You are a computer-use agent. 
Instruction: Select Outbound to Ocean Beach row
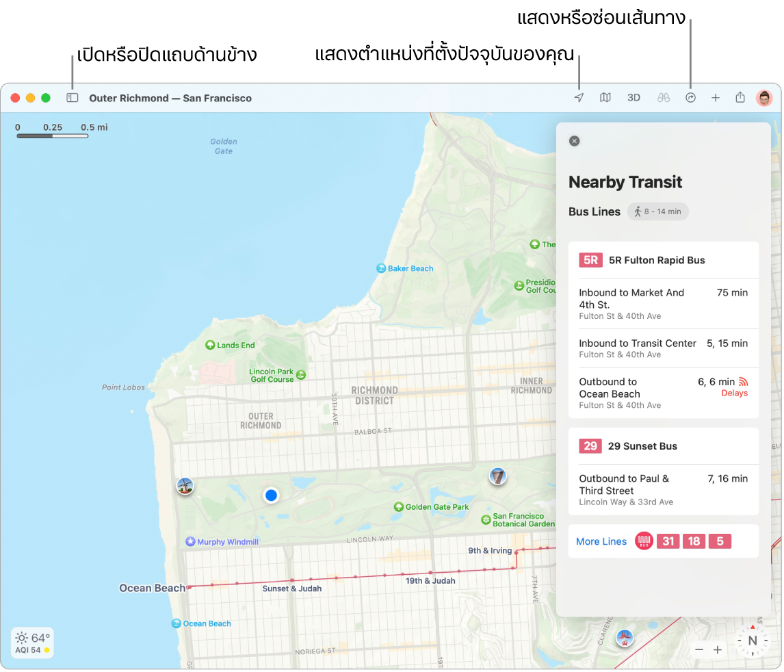(664, 393)
